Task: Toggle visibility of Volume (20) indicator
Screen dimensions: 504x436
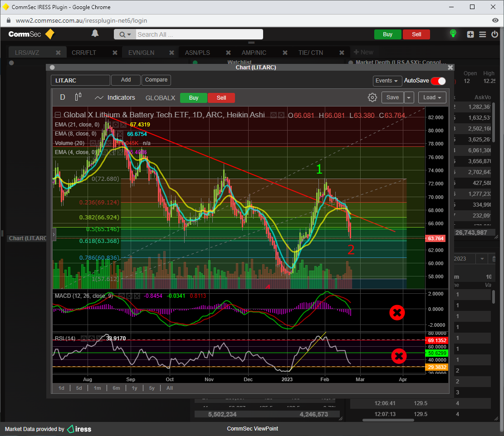Action: click(x=93, y=143)
